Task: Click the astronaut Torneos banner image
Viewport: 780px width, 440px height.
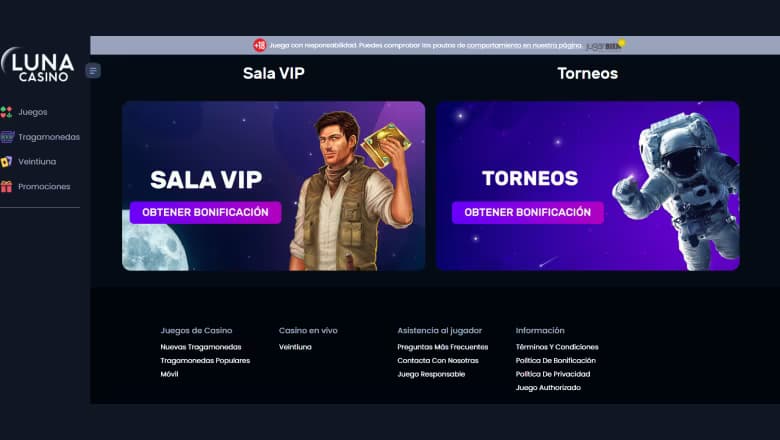Action: (588, 186)
